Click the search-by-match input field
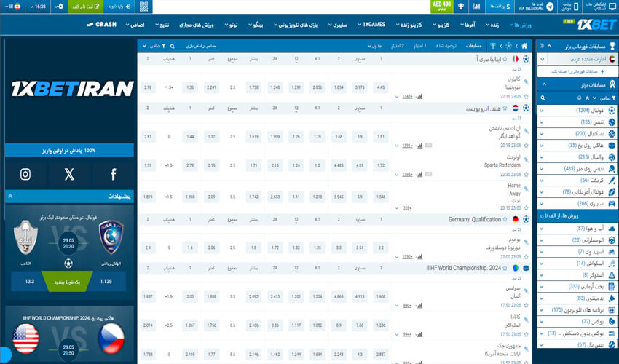The height and width of the screenshot is (364, 619). 201,46
